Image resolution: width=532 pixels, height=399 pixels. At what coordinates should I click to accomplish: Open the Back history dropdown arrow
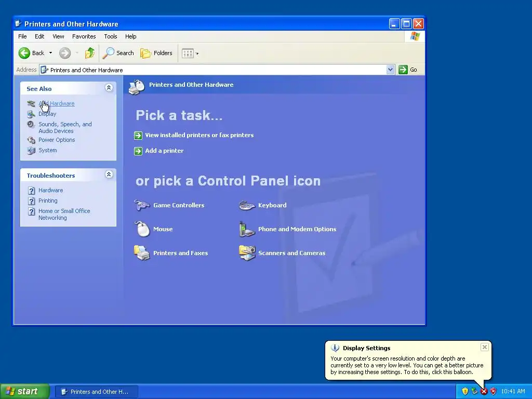(50, 53)
